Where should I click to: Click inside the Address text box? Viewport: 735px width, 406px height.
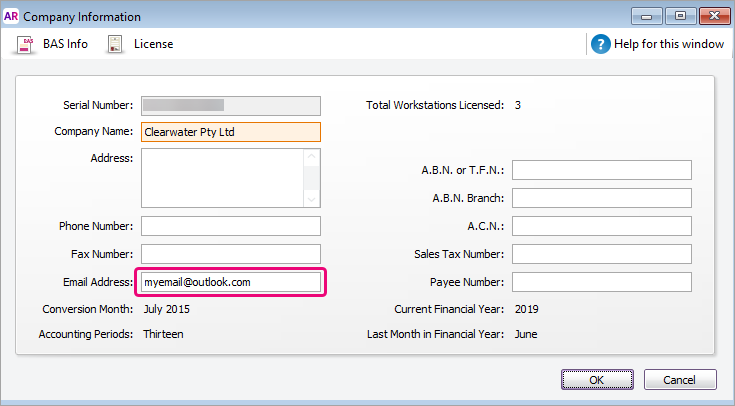pyautogui.click(x=222, y=178)
